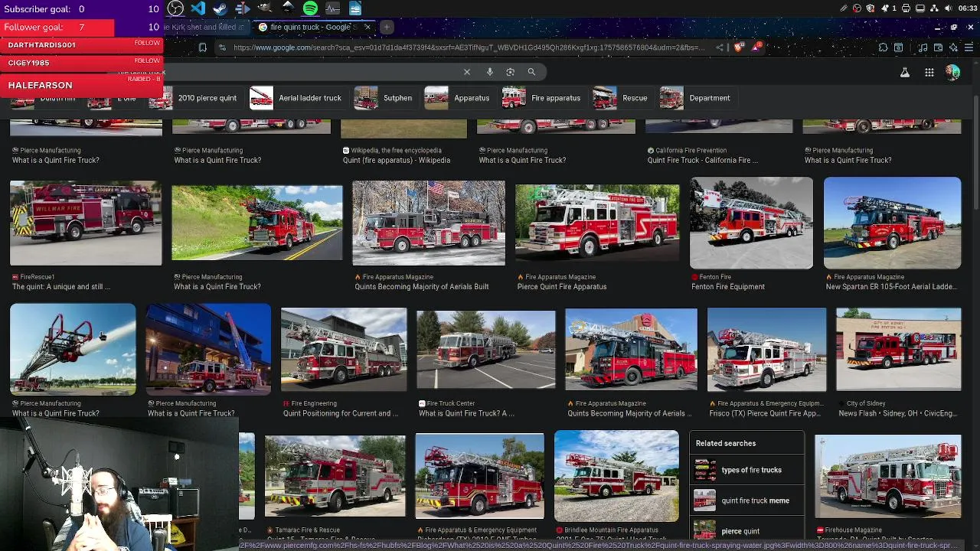Open Google Search Labs flask icon
Screen dimensions: 980x551
click(905, 73)
